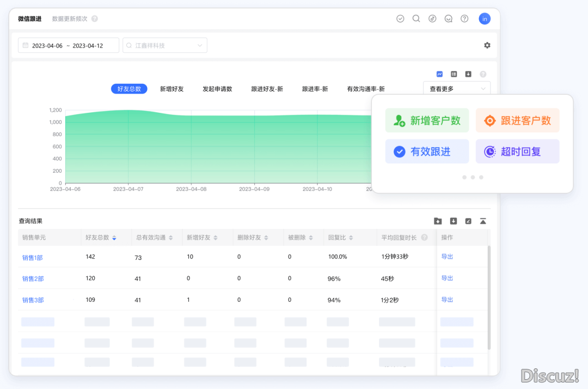Click 导出 for the 销售3部 row
Image resolution: width=588 pixels, height=389 pixels.
coord(447,300)
